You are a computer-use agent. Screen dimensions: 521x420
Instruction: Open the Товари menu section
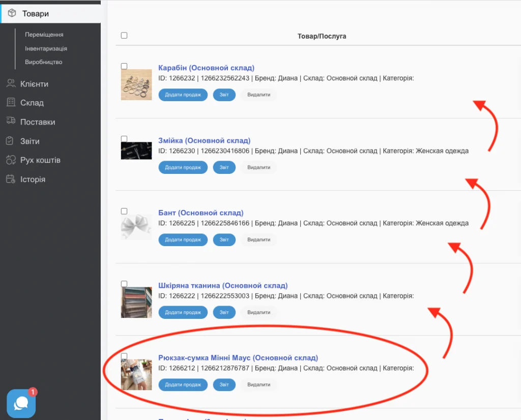[50, 14]
